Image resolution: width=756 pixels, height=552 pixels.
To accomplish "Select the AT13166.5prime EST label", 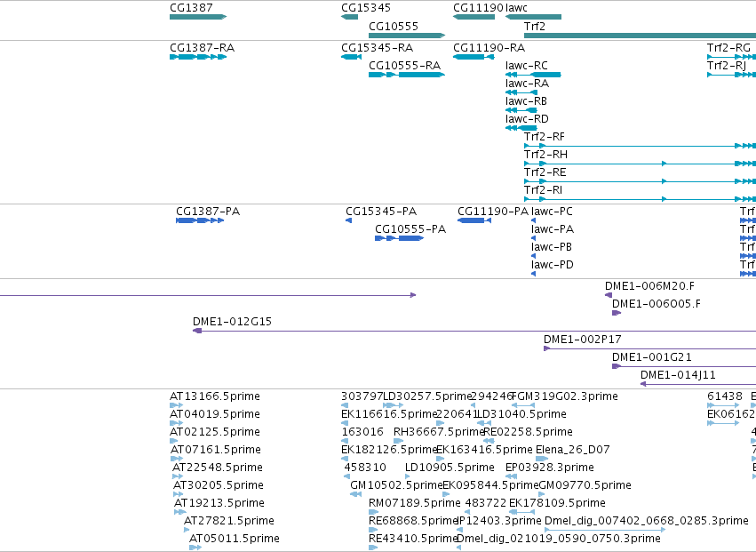I will click(215, 396).
